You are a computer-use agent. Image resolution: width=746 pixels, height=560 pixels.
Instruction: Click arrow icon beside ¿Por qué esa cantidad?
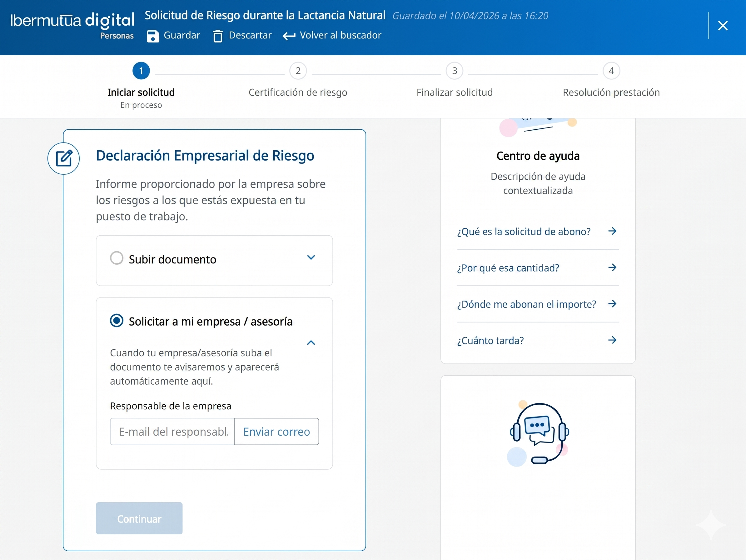[612, 267]
